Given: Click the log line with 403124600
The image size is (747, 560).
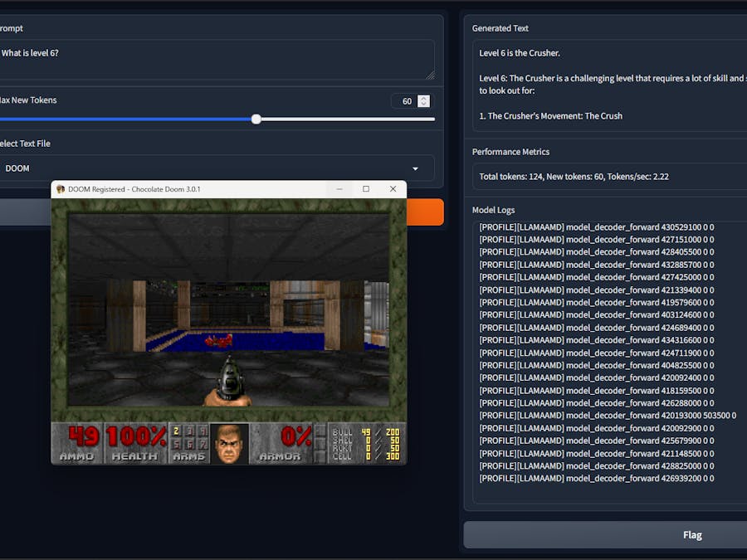Looking at the screenshot, I should [597, 314].
